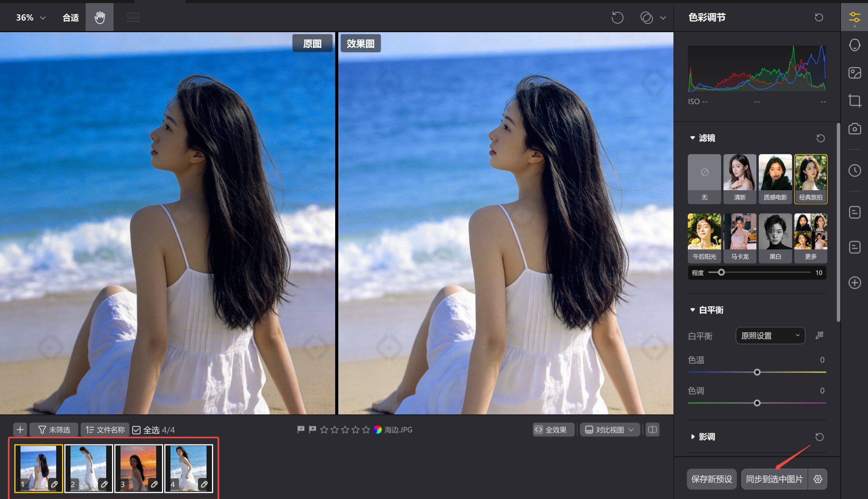Click 保存新预设 save preset button
Image resolution: width=868 pixels, height=499 pixels.
click(x=711, y=479)
